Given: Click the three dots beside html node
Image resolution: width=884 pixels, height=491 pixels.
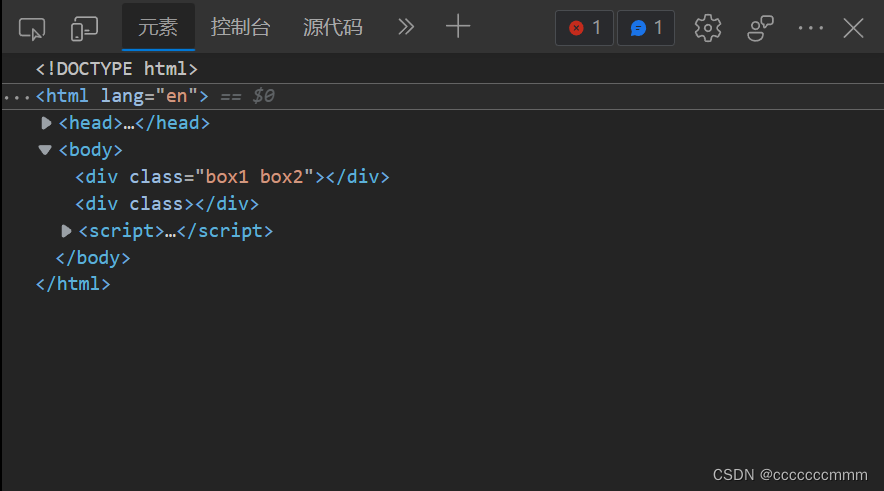Looking at the screenshot, I should pyautogui.click(x=17, y=98).
